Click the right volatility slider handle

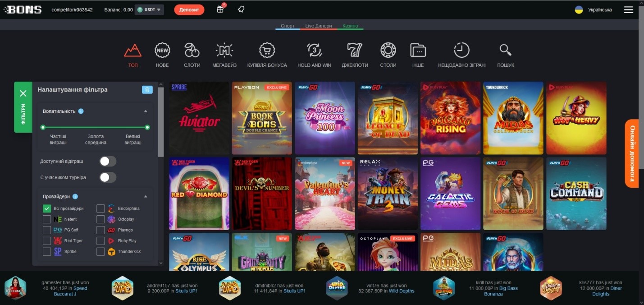pyautogui.click(x=147, y=127)
